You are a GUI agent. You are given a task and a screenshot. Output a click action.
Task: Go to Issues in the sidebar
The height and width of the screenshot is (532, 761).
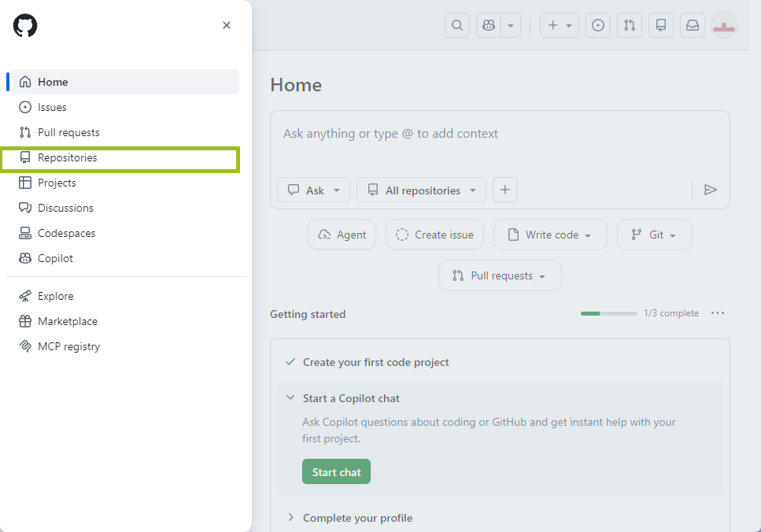[x=126, y=107]
